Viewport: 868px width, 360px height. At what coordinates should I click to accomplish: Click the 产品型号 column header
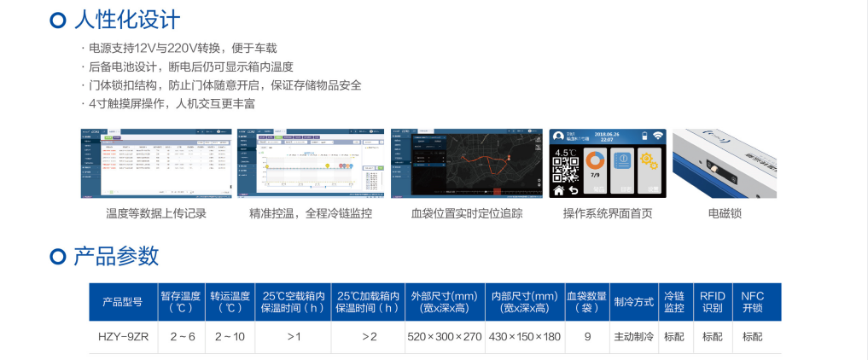(x=122, y=302)
